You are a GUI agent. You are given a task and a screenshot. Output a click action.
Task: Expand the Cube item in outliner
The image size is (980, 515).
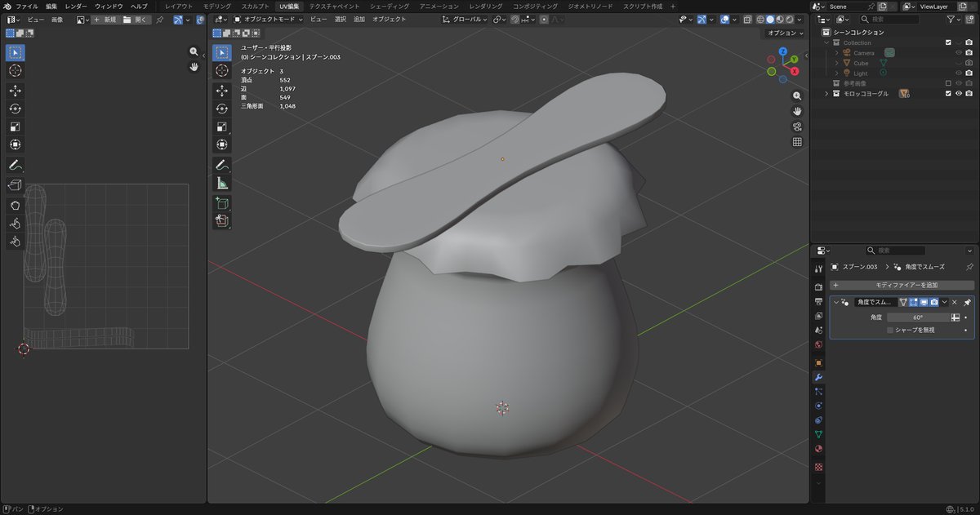[836, 63]
